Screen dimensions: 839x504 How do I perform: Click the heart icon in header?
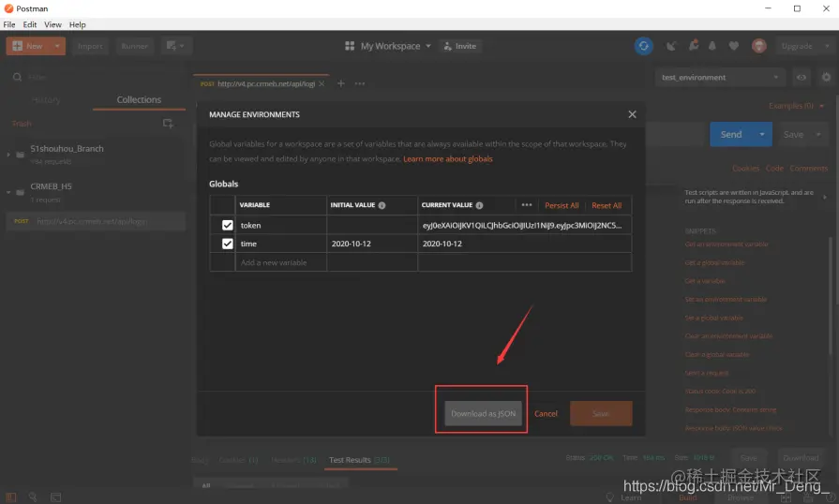pos(734,46)
